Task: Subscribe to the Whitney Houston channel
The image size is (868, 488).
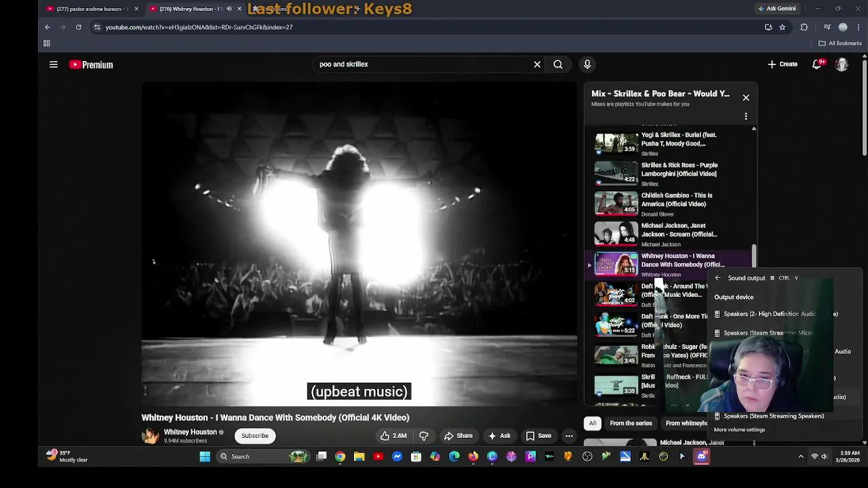Action: tap(255, 436)
